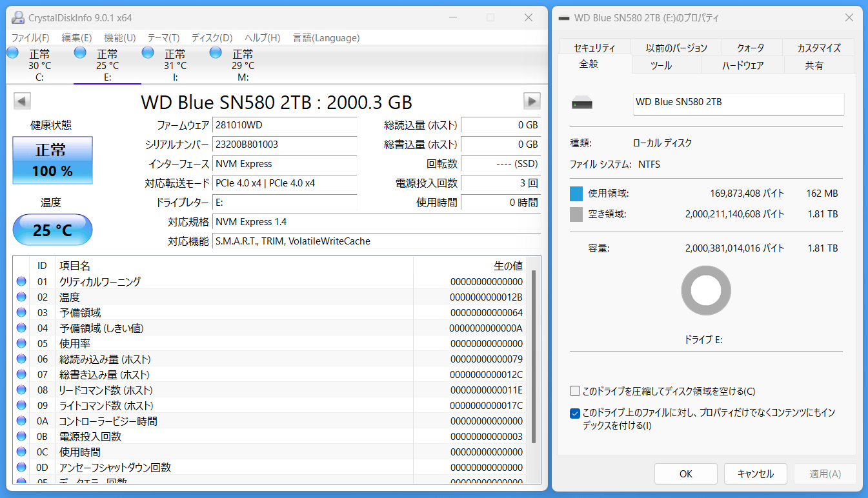Image resolution: width=868 pixels, height=498 pixels.
Task: Click status orb for ID 05 使用率 row
Action: [21, 343]
